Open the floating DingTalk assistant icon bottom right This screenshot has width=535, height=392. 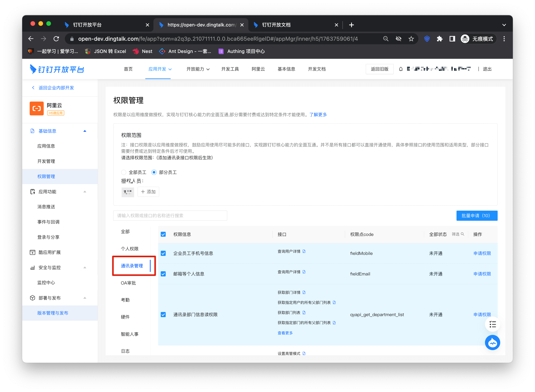point(492,343)
